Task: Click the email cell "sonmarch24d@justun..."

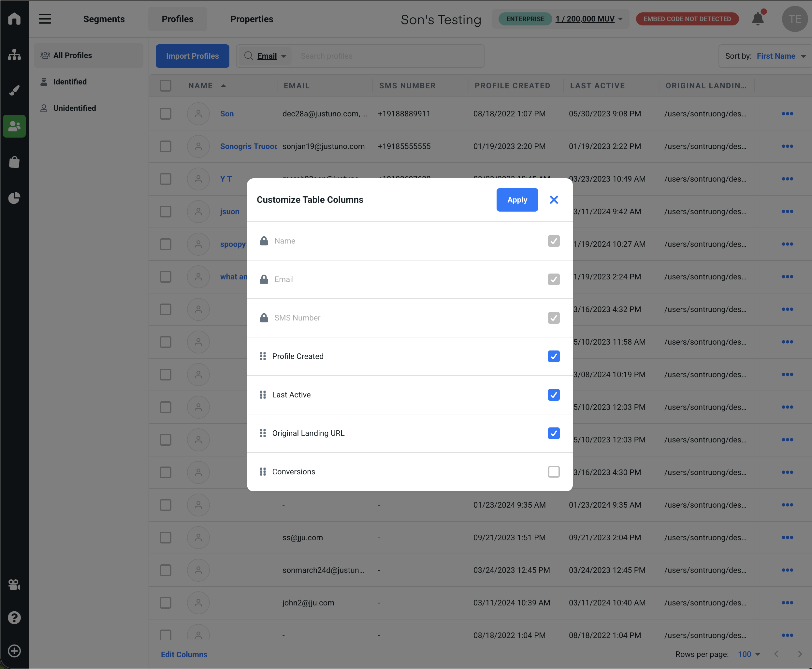Action: (x=323, y=570)
